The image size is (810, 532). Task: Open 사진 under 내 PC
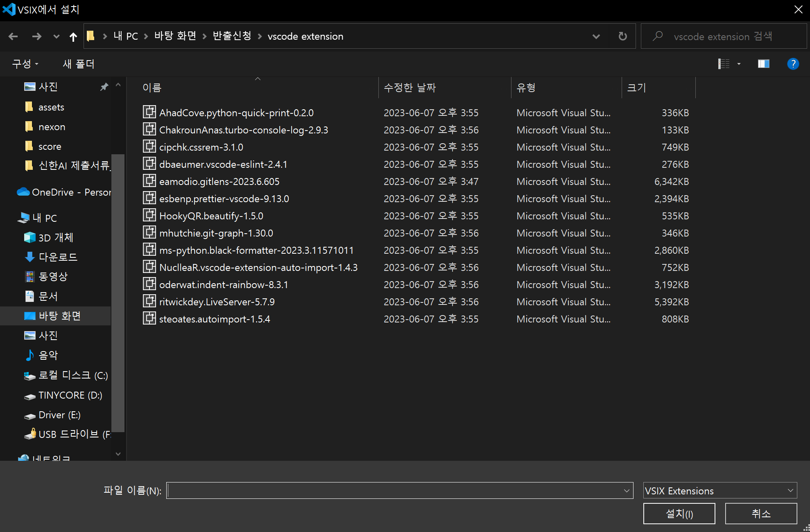pos(48,336)
